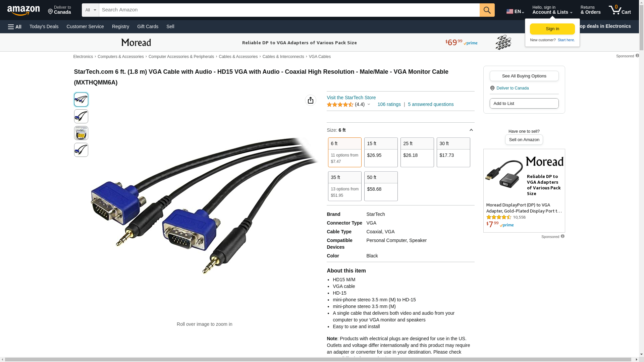The image size is (644, 362).
Task: Collapse the Size options section
Action: tap(471, 130)
